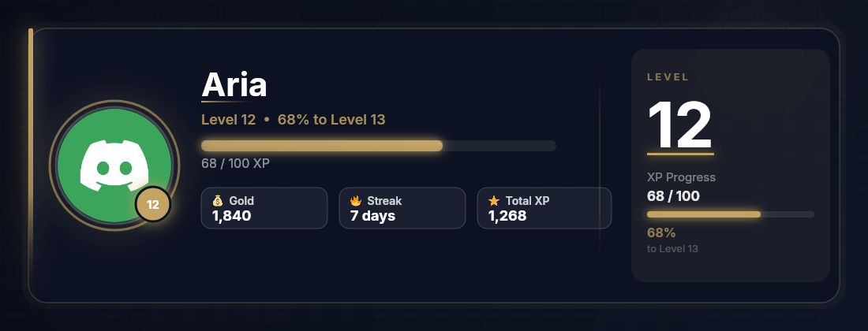Click the white Discord logo in avatar
The height and width of the screenshot is (331, 868).
coord(114,165)
